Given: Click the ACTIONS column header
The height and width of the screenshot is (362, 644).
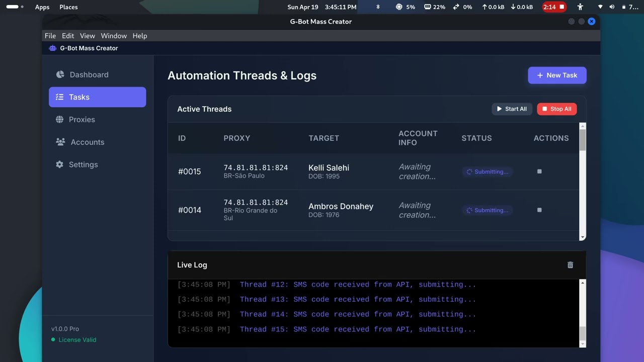Looking at the screenshot, I should [x=551, y=138].
